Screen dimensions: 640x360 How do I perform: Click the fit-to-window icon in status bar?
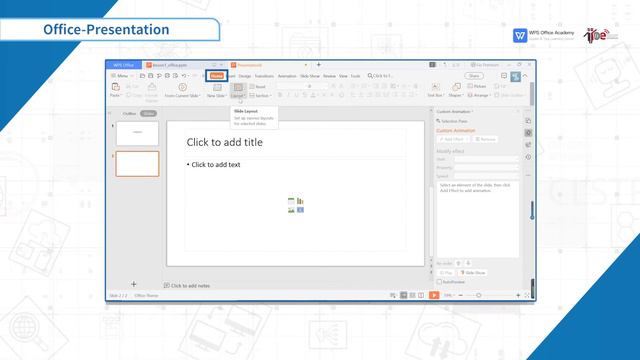coord(527,295)
